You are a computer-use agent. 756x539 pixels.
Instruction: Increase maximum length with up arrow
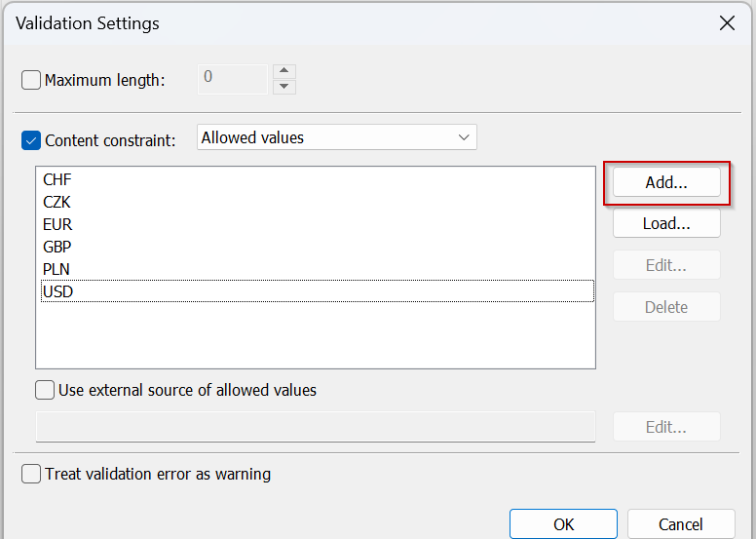coord(283,71)
